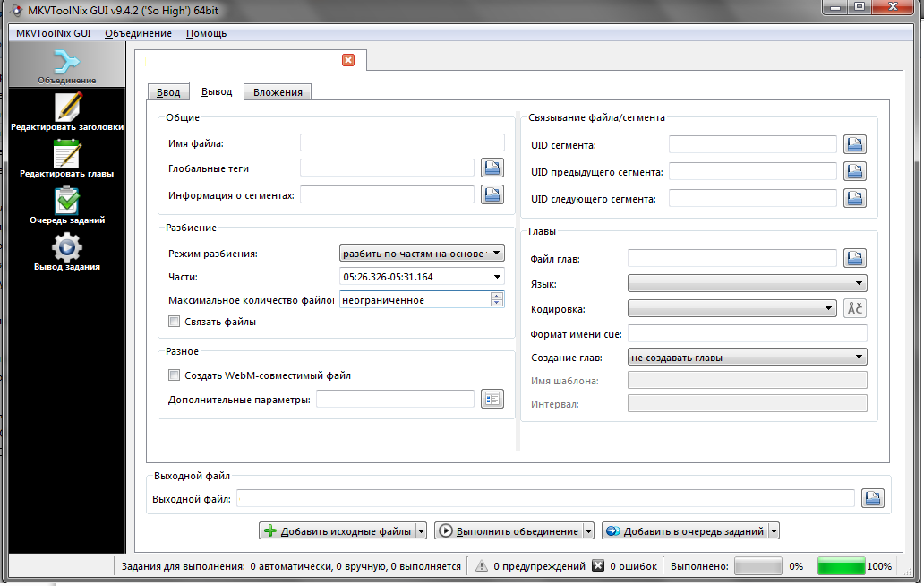This screenshot has height=586, width=924.
Task: Enable the Связать файлы checkbox
Action: point(174,322)
